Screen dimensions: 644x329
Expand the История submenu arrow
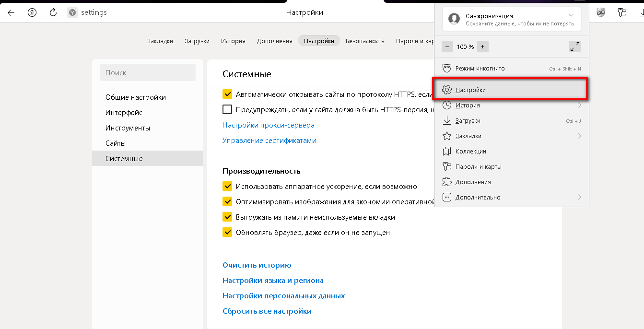point(579,106)
